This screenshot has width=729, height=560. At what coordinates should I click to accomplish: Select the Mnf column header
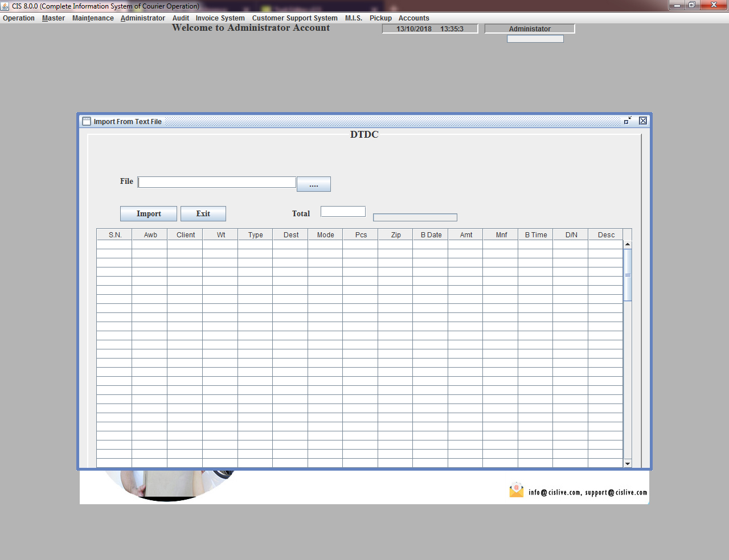[501, 234]
